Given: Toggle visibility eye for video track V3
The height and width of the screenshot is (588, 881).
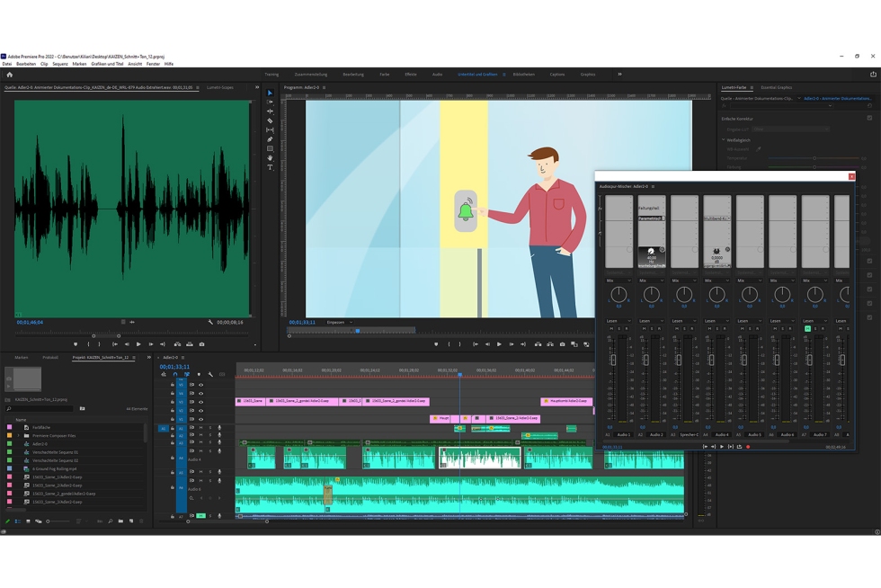Looking at the screenshot, I should [200, 402].
